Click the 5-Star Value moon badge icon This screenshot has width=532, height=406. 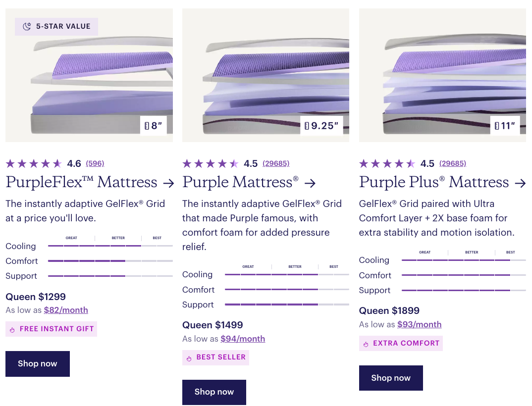(x=27, y=26)
